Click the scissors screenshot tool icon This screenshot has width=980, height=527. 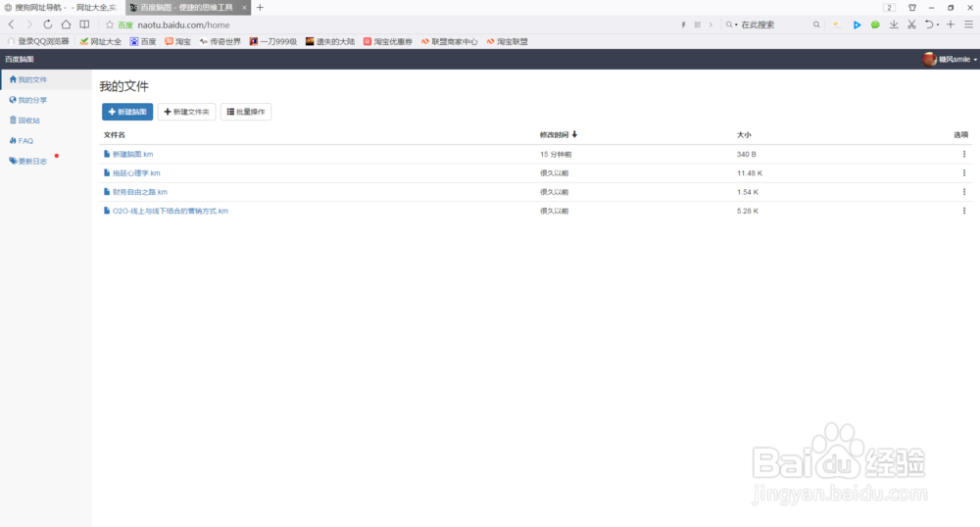[911, 24]
